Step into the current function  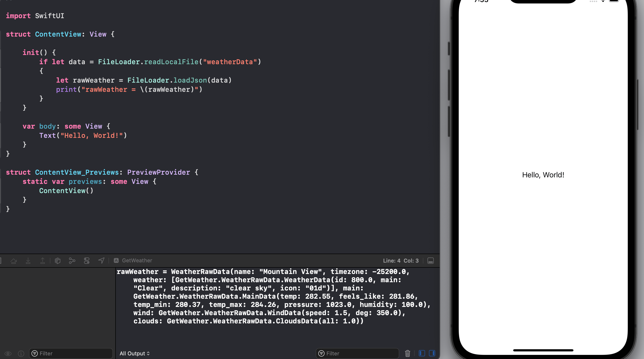[x=28, y=260]
